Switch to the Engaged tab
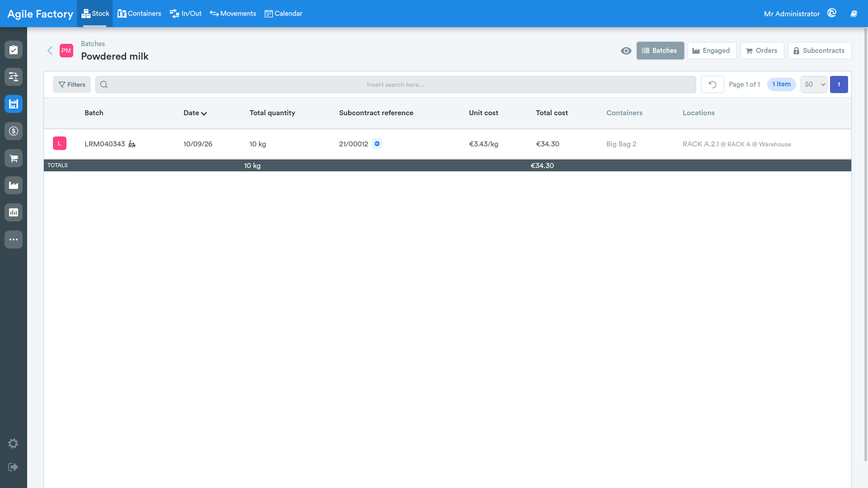The height and width of the screenshot is (488, 868). tap(712, 51)
